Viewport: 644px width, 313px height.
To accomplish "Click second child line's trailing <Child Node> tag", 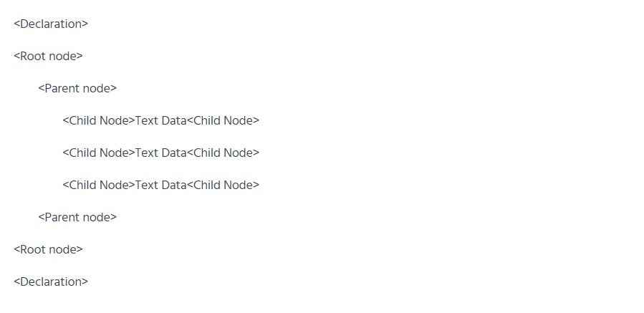I will point(223,153).
